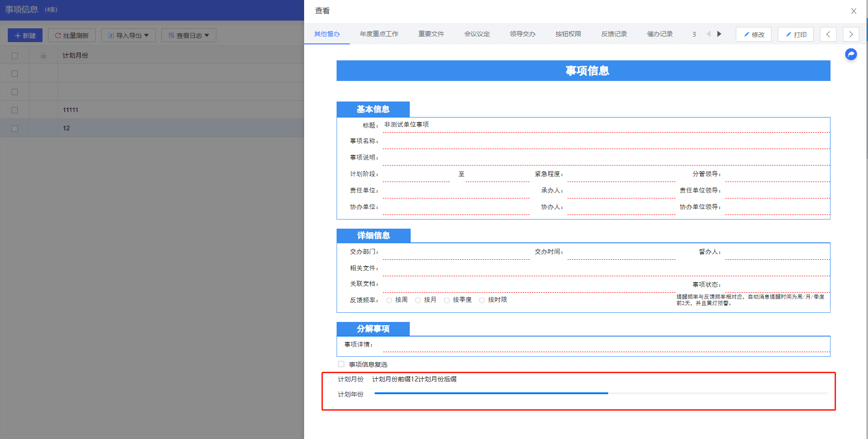The height and width of the screenshot is (439, 868).
Task: Click the lock icon in table header
Action: [x=43, y=55]
